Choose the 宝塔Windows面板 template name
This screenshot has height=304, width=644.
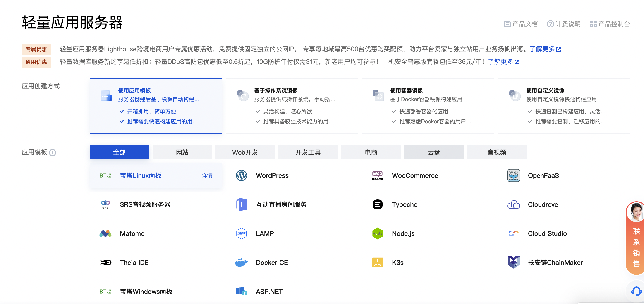(146, 292)
